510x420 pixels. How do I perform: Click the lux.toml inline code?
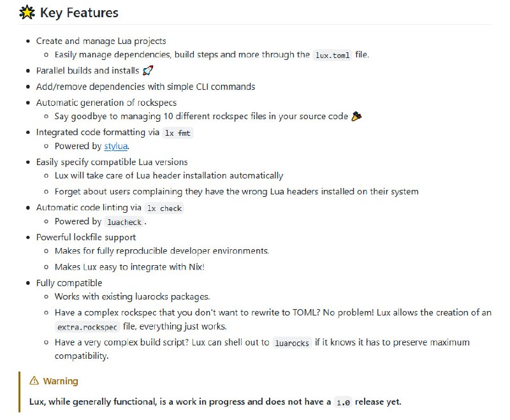332,55
